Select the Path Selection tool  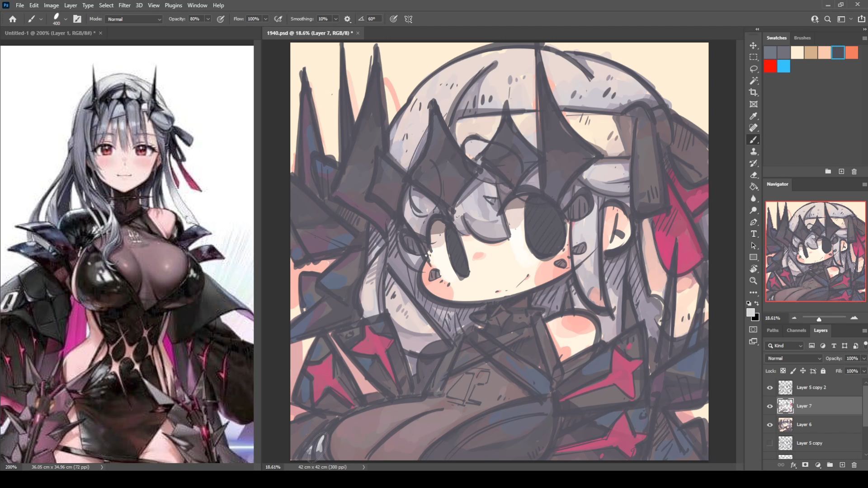click(x=753, y=246)
